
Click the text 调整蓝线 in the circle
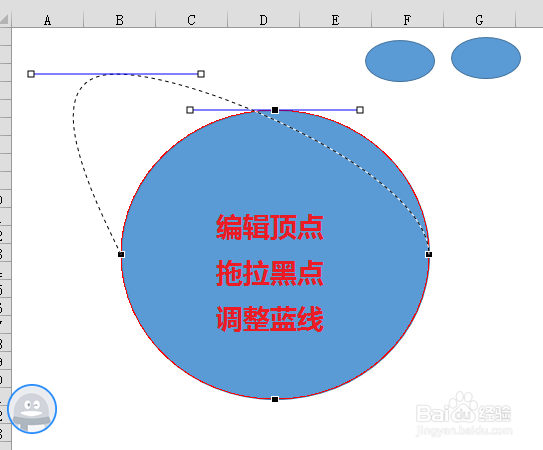pos(270,319)
